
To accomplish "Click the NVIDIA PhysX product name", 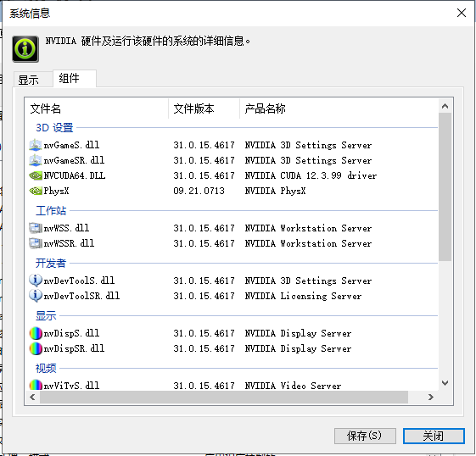I will (276, 191).
